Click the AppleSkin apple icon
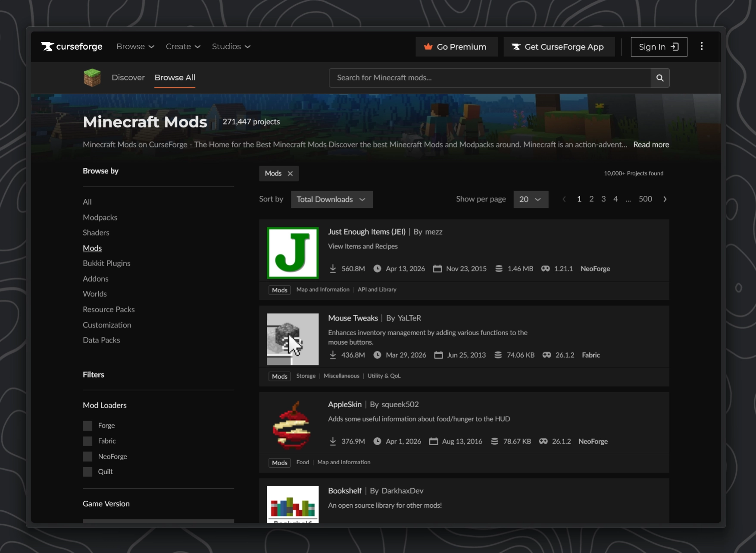Viewport: 756px width, 553px height. [x=293, y=425]
